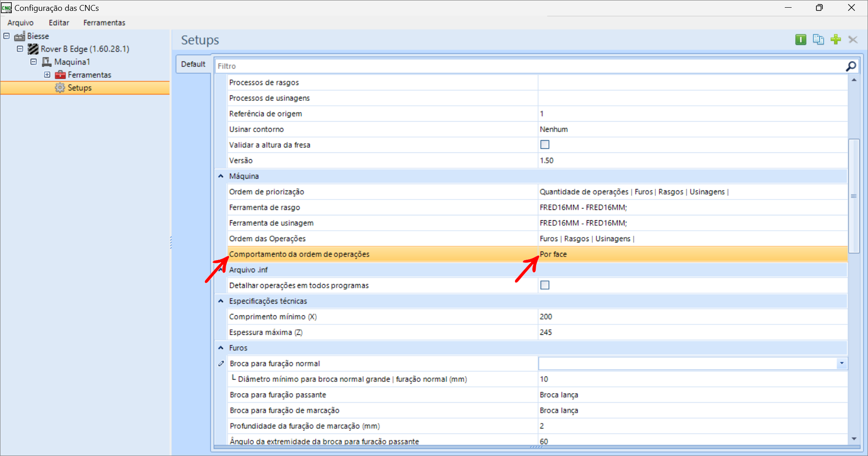The width and height of the screenshot is (868, 456).
Task: Open Broca para furação normal dropdown
Action: coord(841,363)
